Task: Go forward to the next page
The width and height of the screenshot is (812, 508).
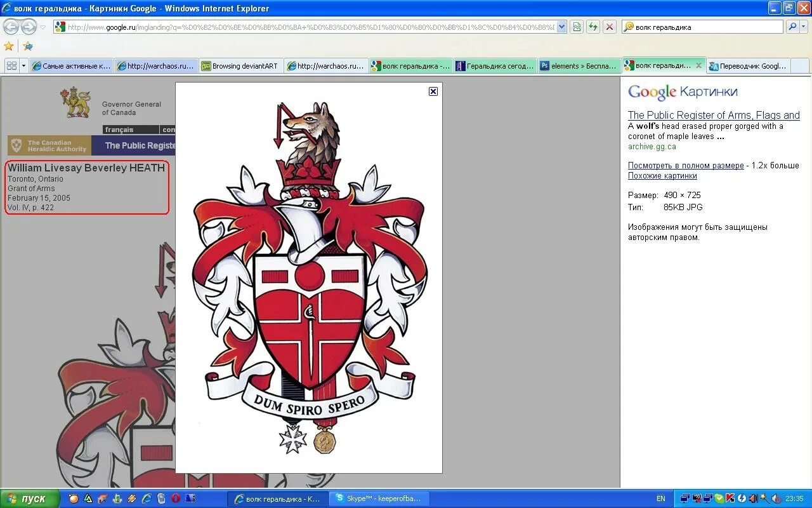Action: tap(29, 27)
